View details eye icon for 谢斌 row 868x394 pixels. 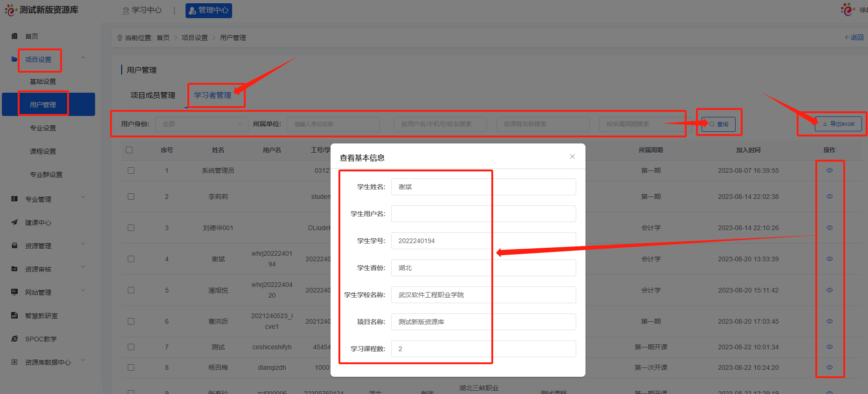pyautogui.click(x=829, y=259)
